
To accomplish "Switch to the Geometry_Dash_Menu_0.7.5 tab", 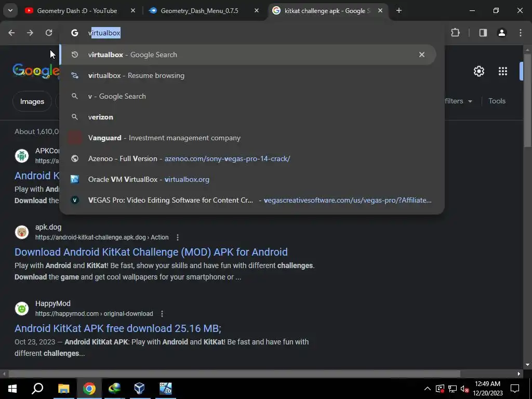I will pos(199,11).
